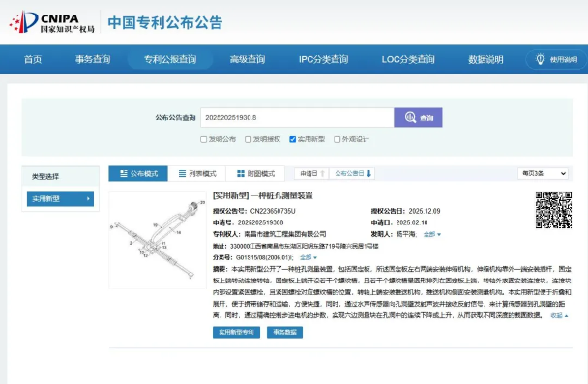Click the patentee 南昌市建筑工程集团有限公司
Viewport: 588px width, 384px height.
(x=285, y=234)
